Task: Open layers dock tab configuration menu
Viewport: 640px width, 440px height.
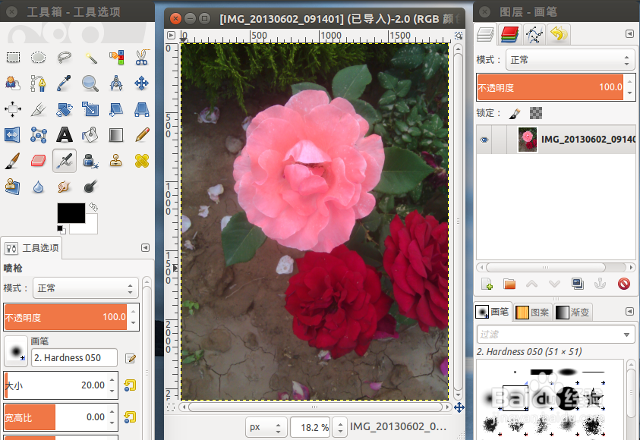Action: (629, 33)
